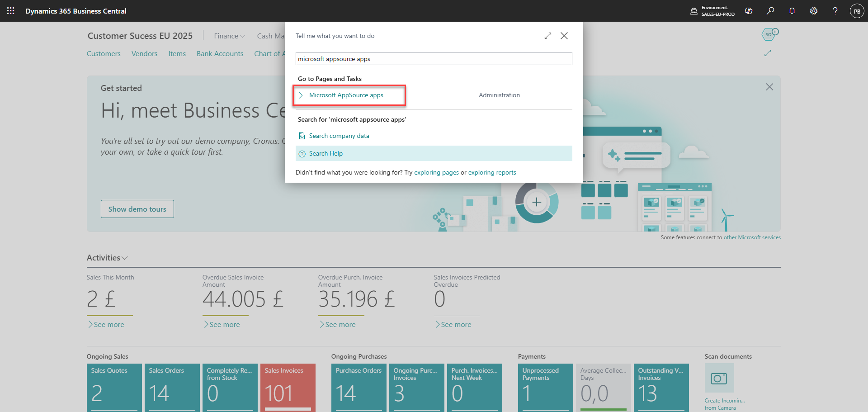Viewport: 868px width, 412px height.
Task: Click Search Help row
Action: [434, 153]
